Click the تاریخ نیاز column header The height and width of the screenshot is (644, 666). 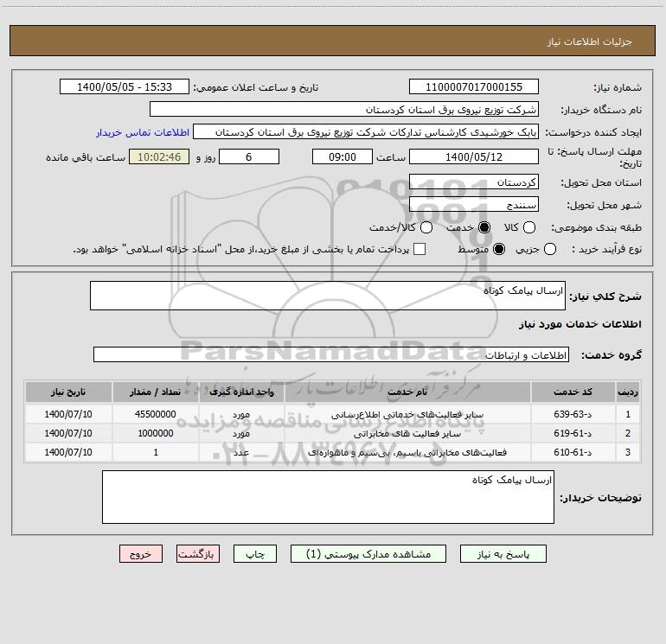pos(68,392)
